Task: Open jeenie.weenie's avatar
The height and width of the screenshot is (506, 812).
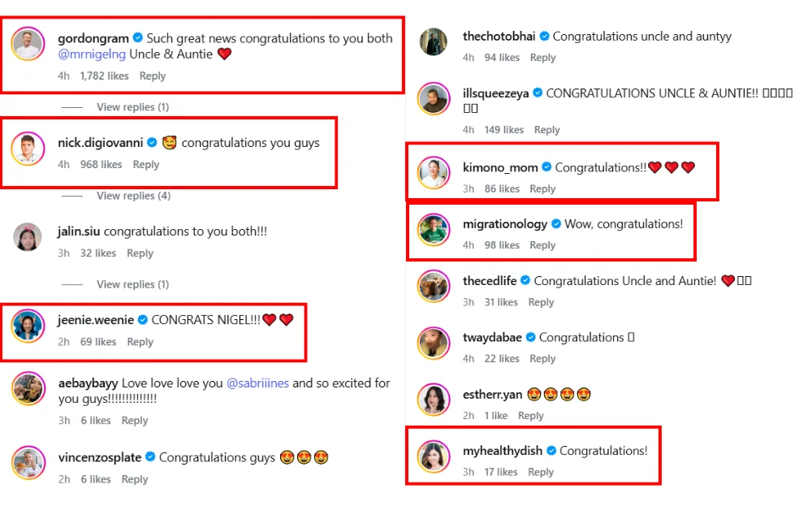Action: tap(27, 326)
